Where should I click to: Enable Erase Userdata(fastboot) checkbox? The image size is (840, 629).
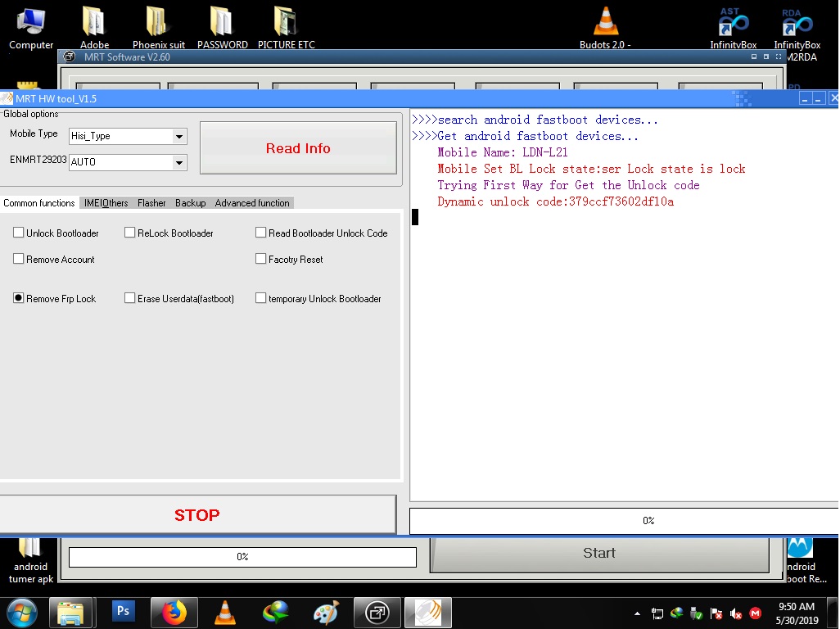[129, 298]
